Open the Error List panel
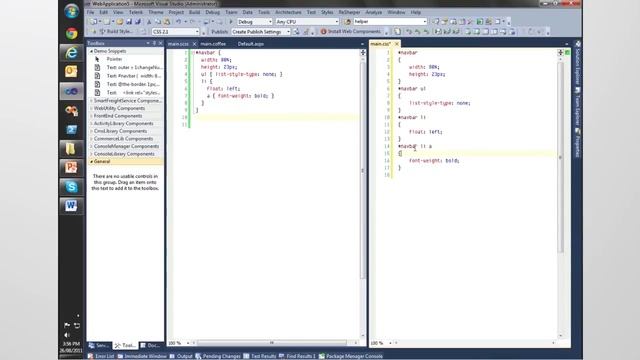 click(x=101, y=356)
